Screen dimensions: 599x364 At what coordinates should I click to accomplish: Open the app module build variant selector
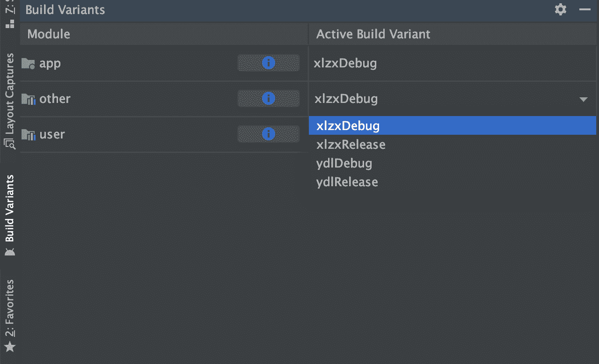click(452, 63)
